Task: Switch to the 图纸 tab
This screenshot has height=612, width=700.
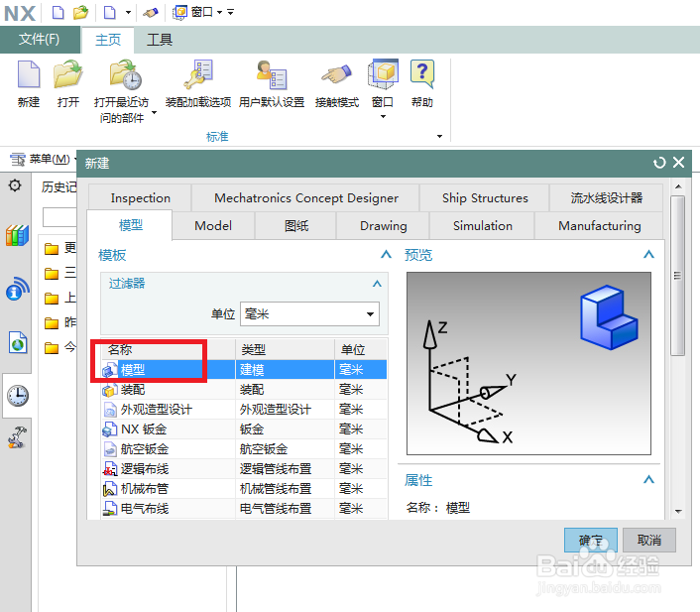Action: pos(296,225)
